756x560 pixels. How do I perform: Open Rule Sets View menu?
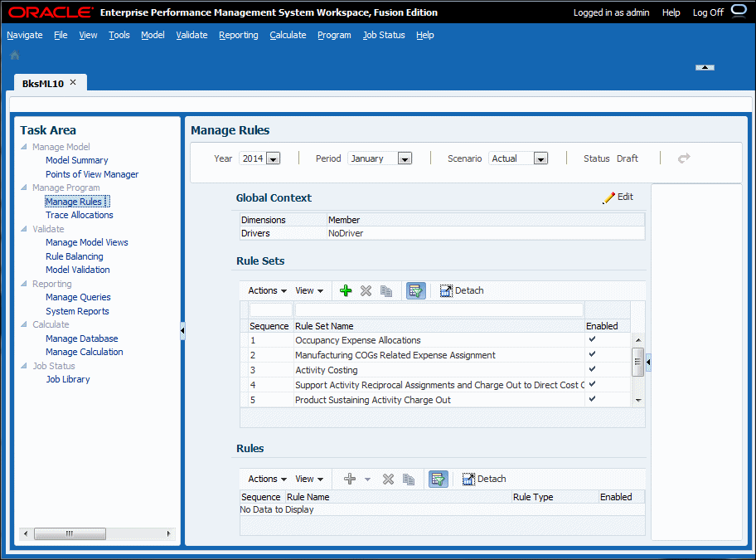click(309, 291)
